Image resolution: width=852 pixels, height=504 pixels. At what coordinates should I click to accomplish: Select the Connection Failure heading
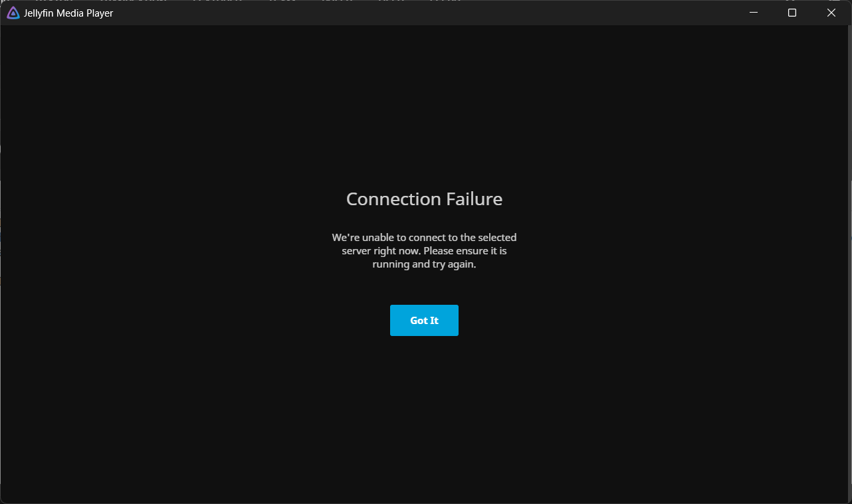point(424,199)
